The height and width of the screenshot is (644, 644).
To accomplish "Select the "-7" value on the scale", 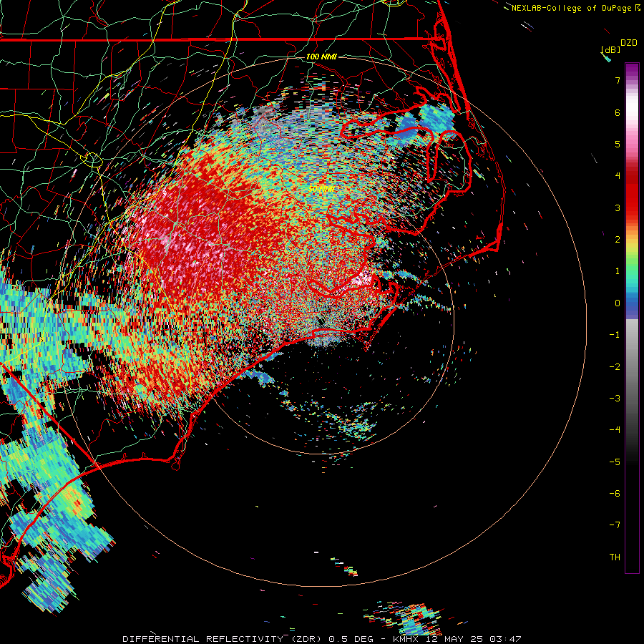I will click(x=615, y=525).
